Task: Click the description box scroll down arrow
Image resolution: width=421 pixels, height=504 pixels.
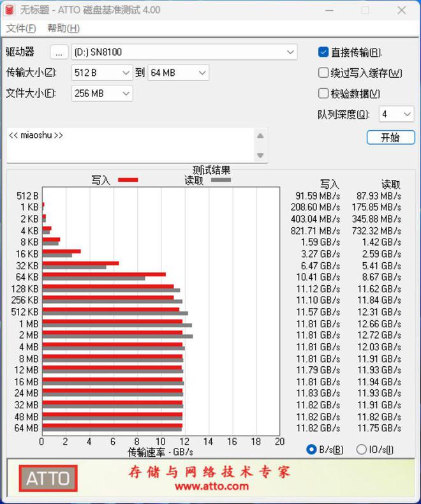Action: click(260, 156)
